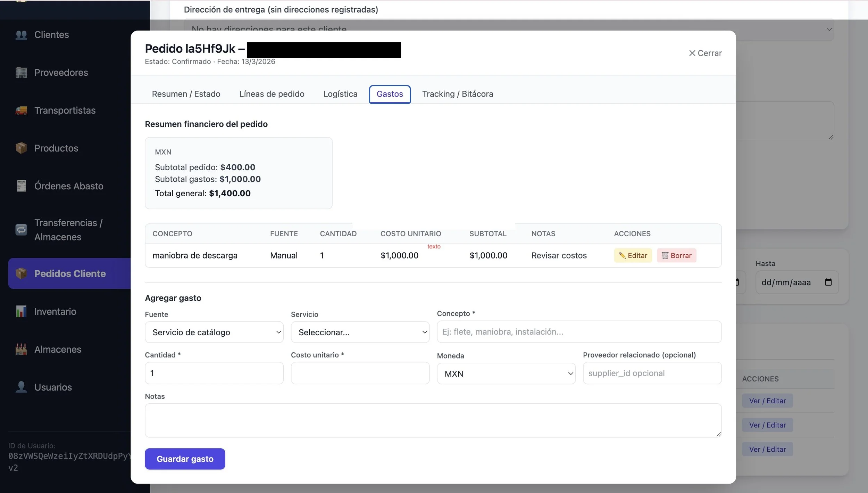Open the Fuente dropdown
Image resolution: width=868 pixels, height=493 pixels.
[214, 332]
